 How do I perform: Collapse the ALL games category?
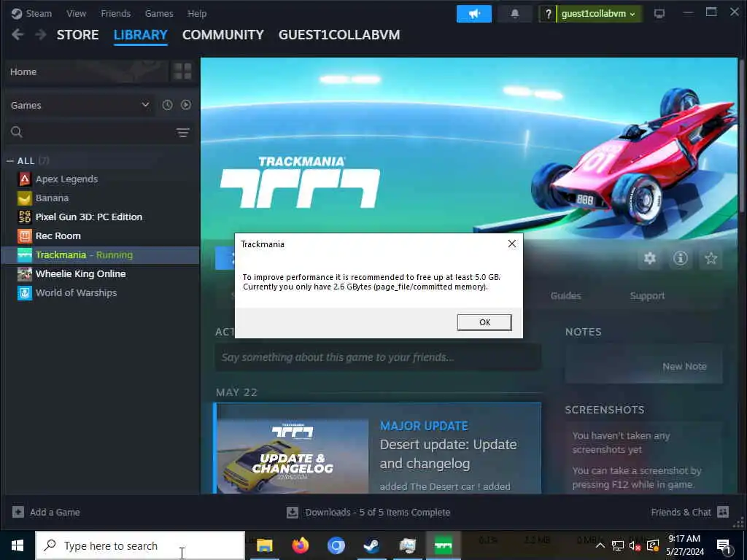tap(10, 161)
